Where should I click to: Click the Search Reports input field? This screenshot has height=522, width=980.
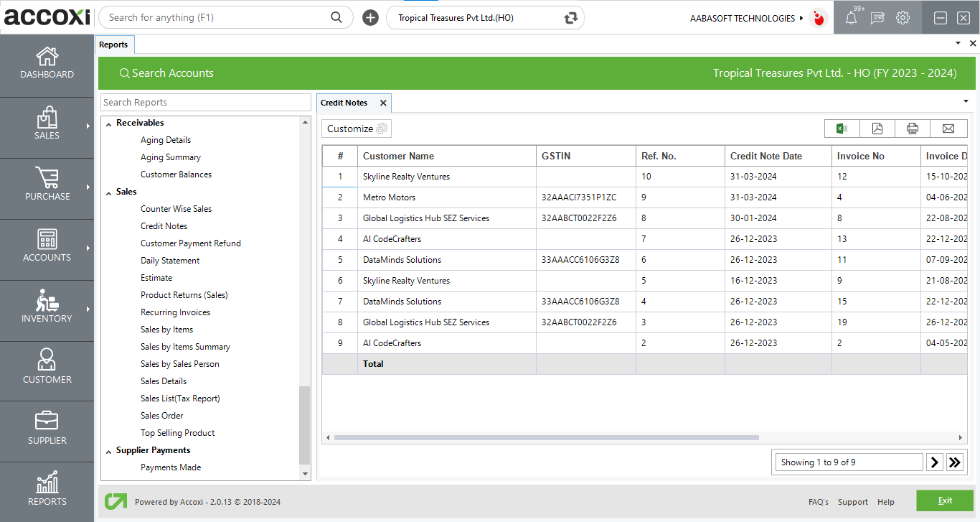[205, 103]
